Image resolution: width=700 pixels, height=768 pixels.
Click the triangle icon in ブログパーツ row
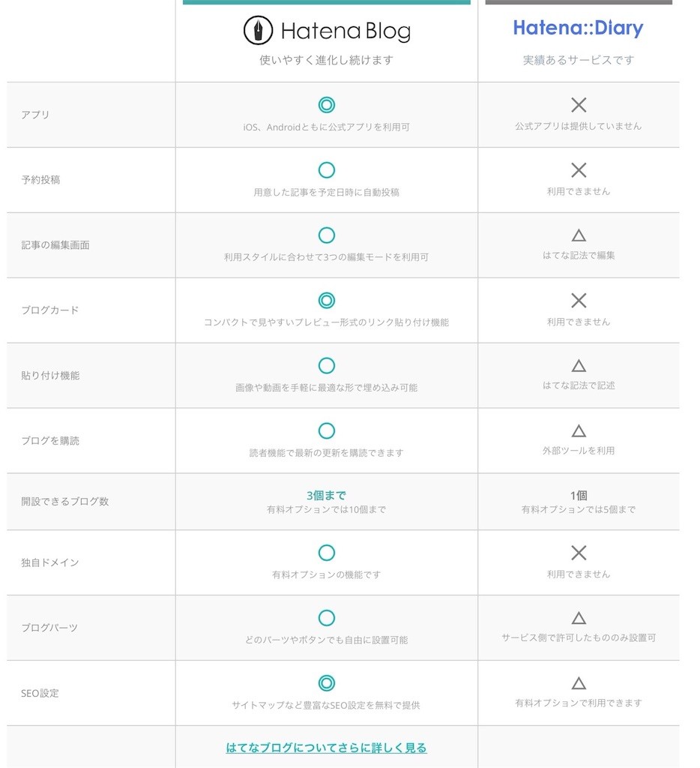tap(579, 618)
